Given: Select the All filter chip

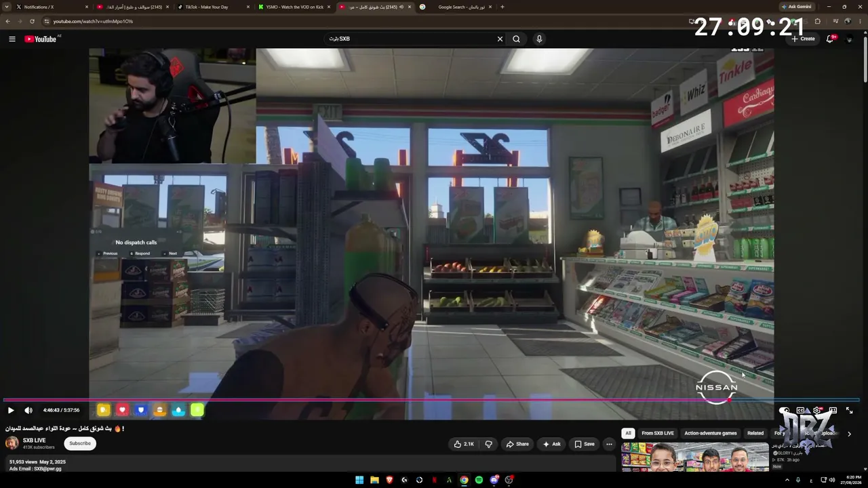Looking at the screenshot, I should coord(628,433).
